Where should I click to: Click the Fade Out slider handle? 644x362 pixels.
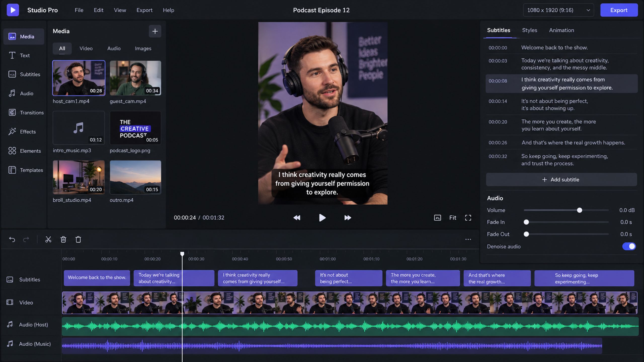[x=526, y=234]
